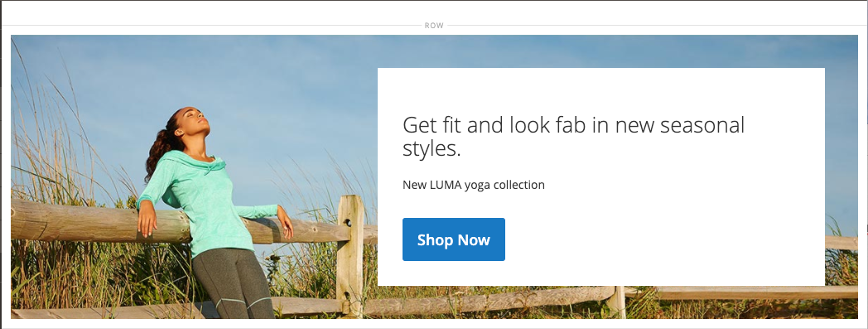This screenshot has width=868, height=329.
Task: Click the word 'styles.' in the headline
Action: tap(432, 149)
